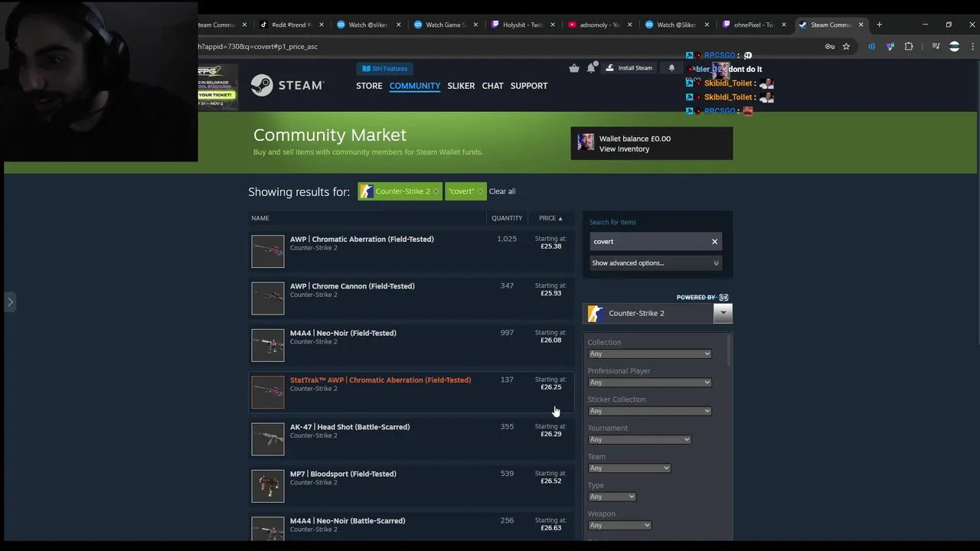Click the password key icon in address bar
980x551 pixels.
830,47
